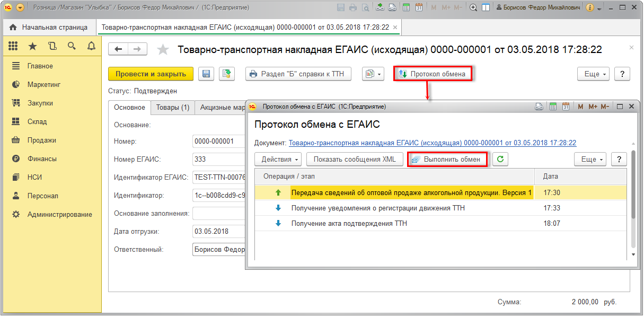Viewport: 644px width, 317px height.
Task: Open the calendar in main title bar
Action: 419,8
